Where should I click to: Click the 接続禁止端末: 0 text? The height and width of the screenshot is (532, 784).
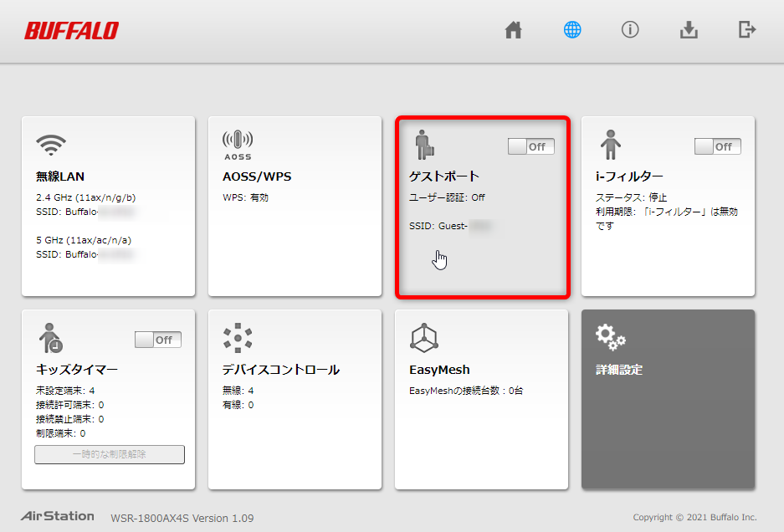[x=70, y=419]
